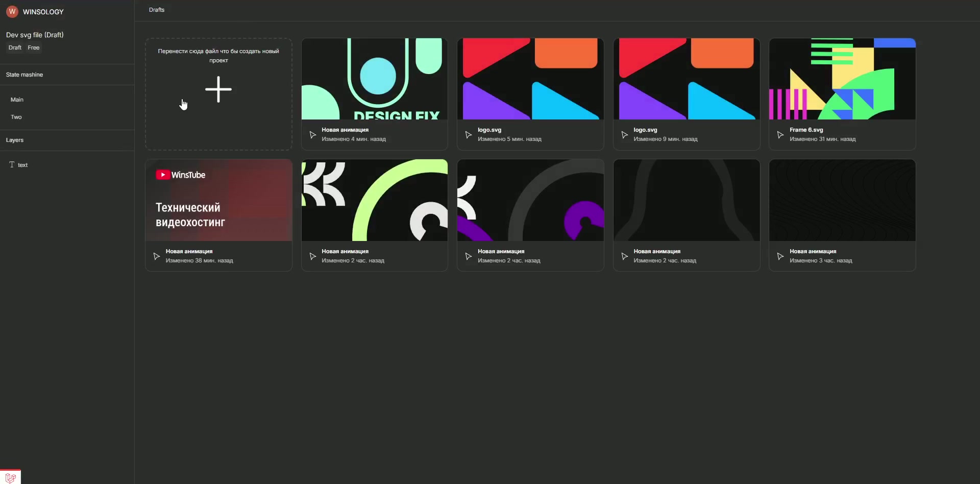Screen dimensions: 980x484
Task: Click the T icon beside the text layer
Action: coord(12,164)
